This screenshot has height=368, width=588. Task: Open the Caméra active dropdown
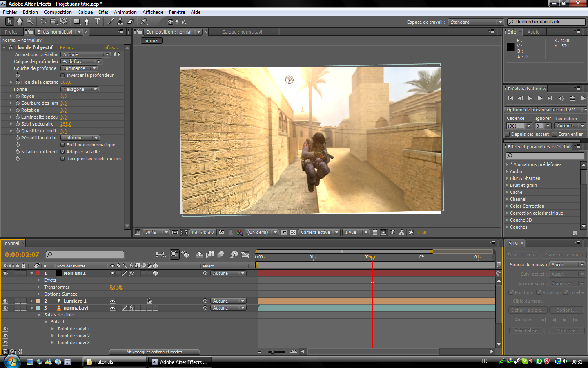point(319,232)
